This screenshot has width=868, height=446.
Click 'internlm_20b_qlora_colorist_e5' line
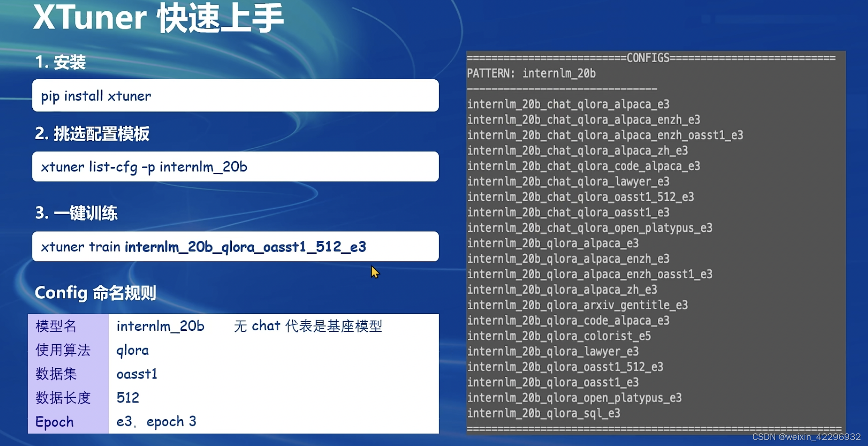[559, 336]
